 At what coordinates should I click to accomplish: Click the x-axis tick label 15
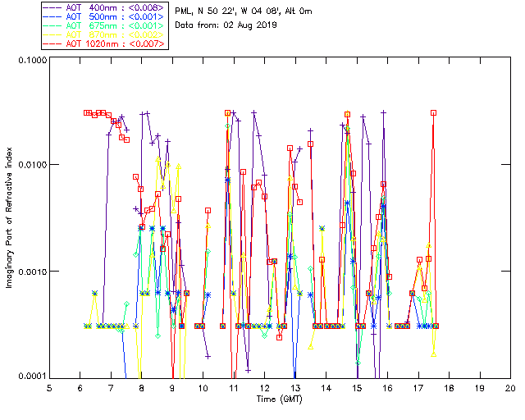click(357, 388)
